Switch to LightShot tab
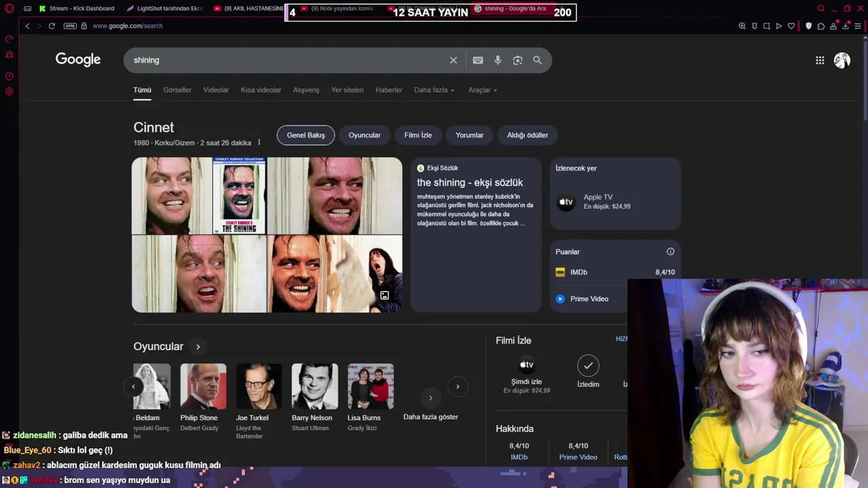 coord(165,8)
